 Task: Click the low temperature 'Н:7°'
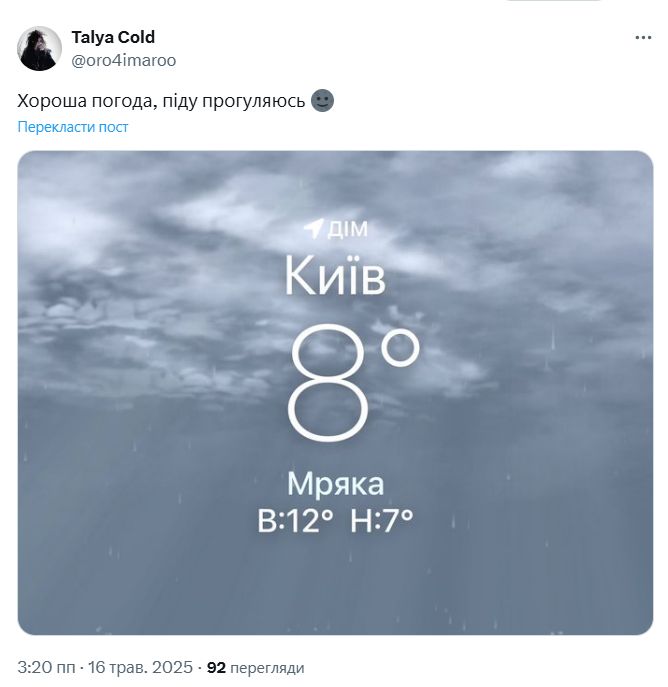(382, 521)
